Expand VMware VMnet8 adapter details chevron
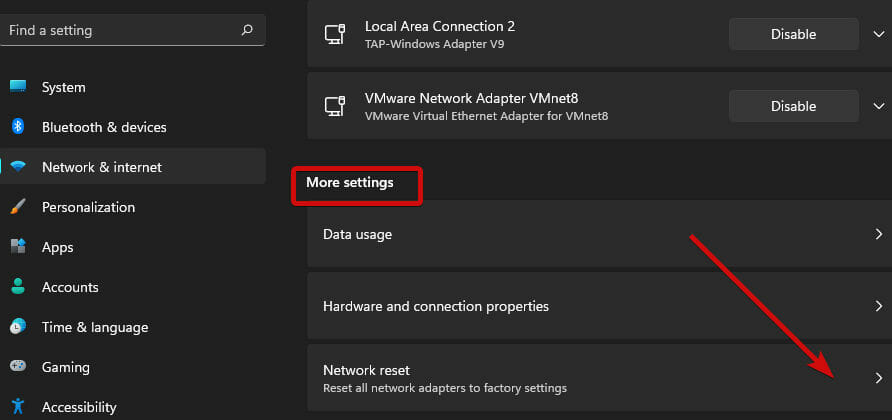Viewport: 892px width, 420px height. [879, 106]
